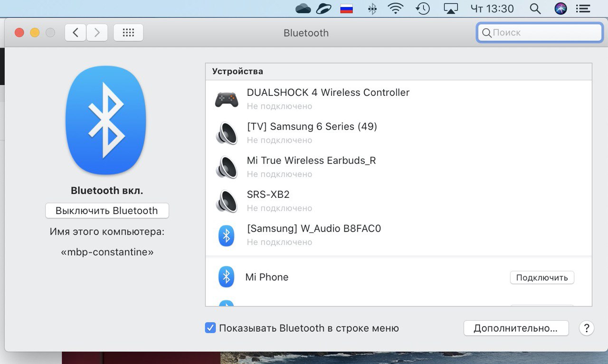Click the Mi Phone Bluetooth icon
Image resolution: width=608 pixels, height=364 pixels.
click(x=226, y=277)
